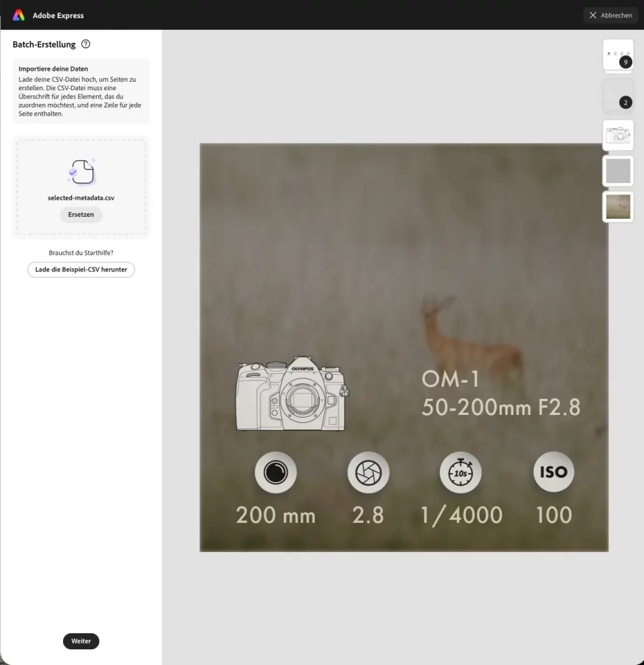
Task: Click the CSV file icon in the upload area
Action: click(81, 172)
